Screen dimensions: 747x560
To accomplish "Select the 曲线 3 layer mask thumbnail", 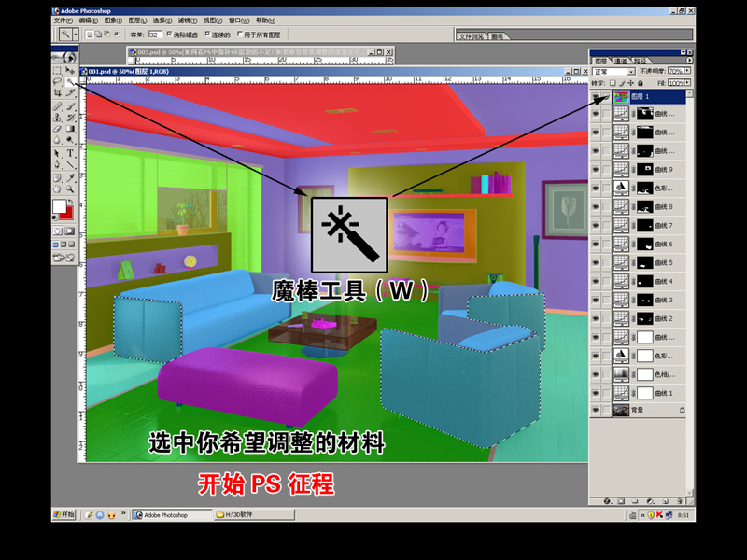I will pyautogui.click(x=644, y=300).
